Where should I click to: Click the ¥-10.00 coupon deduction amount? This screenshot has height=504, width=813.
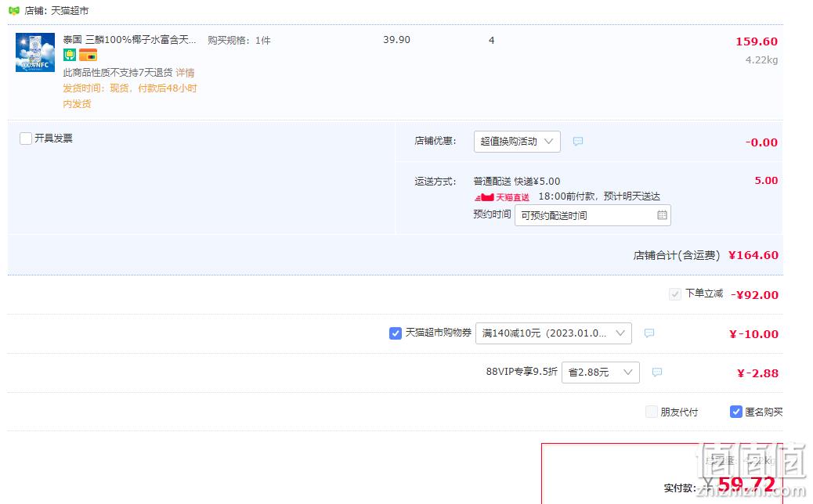[754, 334]
